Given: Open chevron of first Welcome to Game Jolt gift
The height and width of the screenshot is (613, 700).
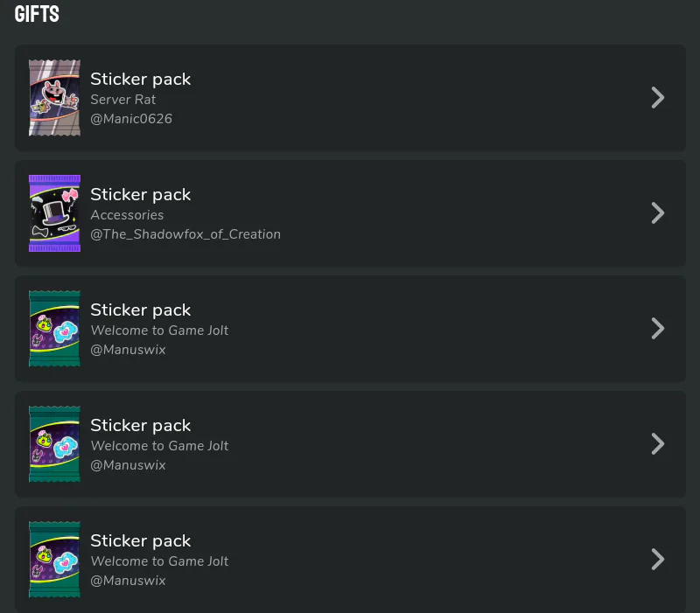Looking at the screenshot, I should pyautogui.click(x=658, y=329).
